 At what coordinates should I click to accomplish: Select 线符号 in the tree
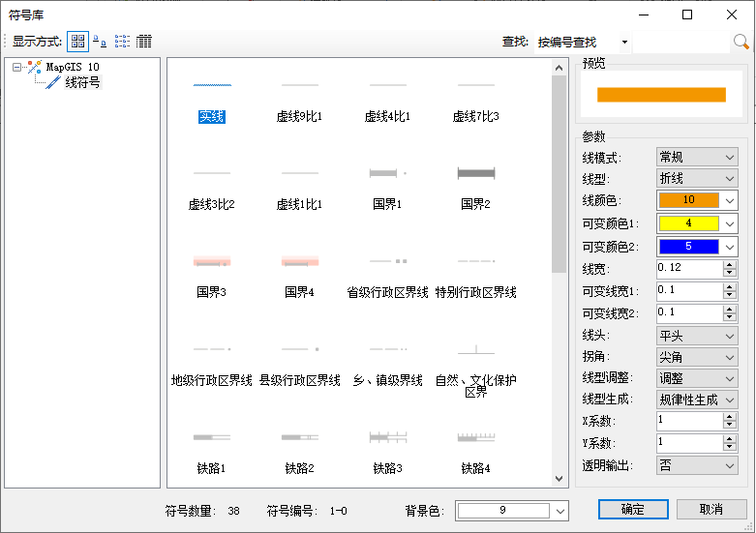tap(81, 83)
